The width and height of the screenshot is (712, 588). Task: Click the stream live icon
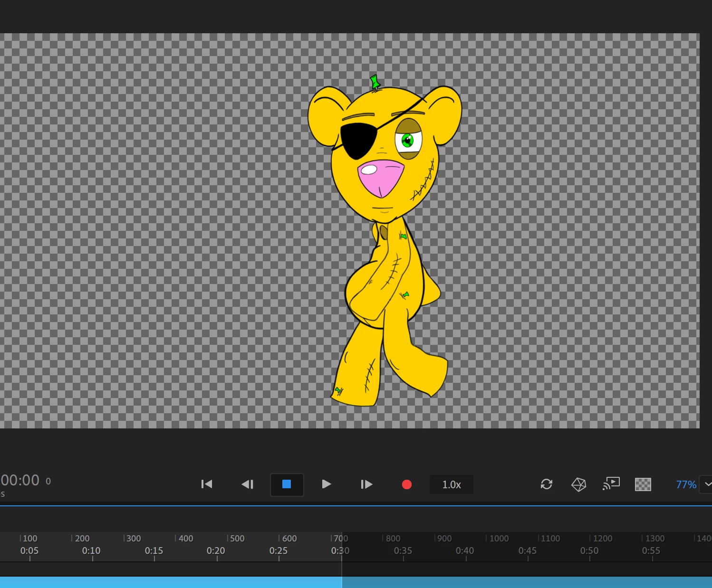[611, 484]
